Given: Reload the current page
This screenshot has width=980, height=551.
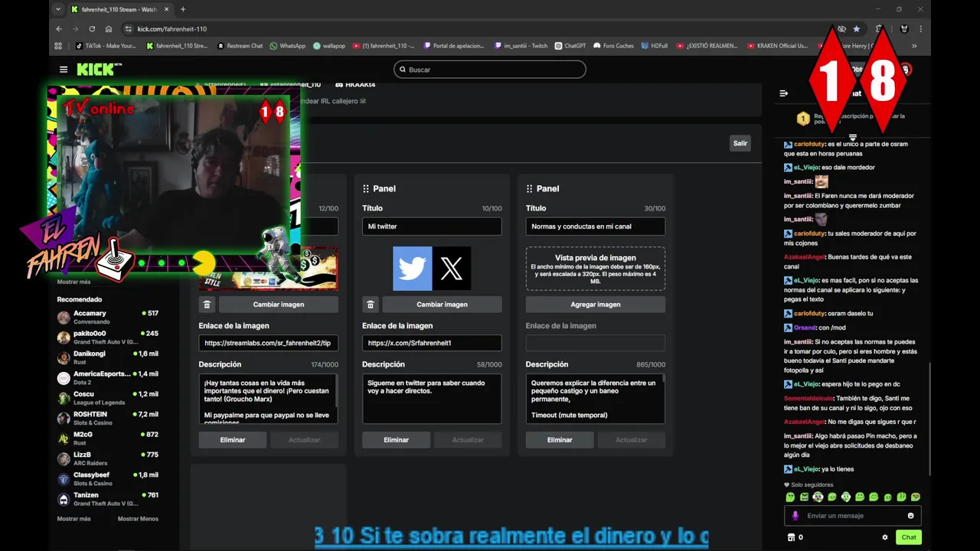Looking at the screenshot, I should click(x=92, y=29).
